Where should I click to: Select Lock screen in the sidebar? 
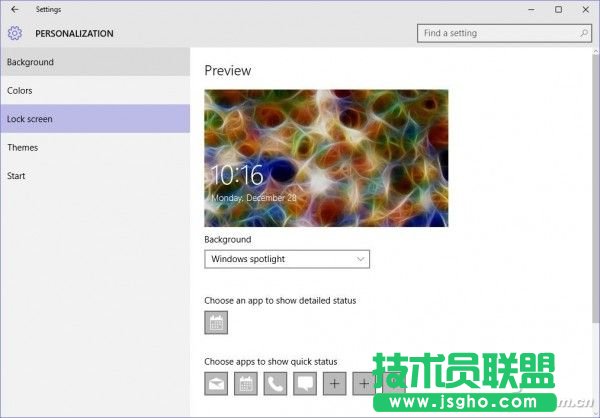point(95,119)
